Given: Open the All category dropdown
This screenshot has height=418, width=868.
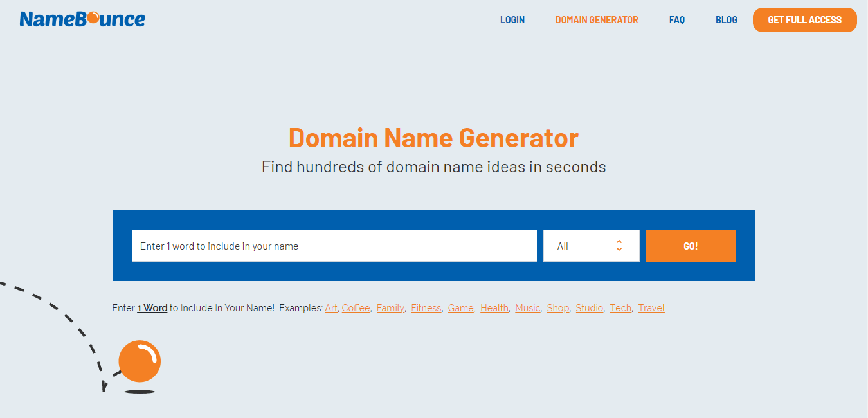Looking at the screenshot, I should pyautogui.click(x=591, y=246).
